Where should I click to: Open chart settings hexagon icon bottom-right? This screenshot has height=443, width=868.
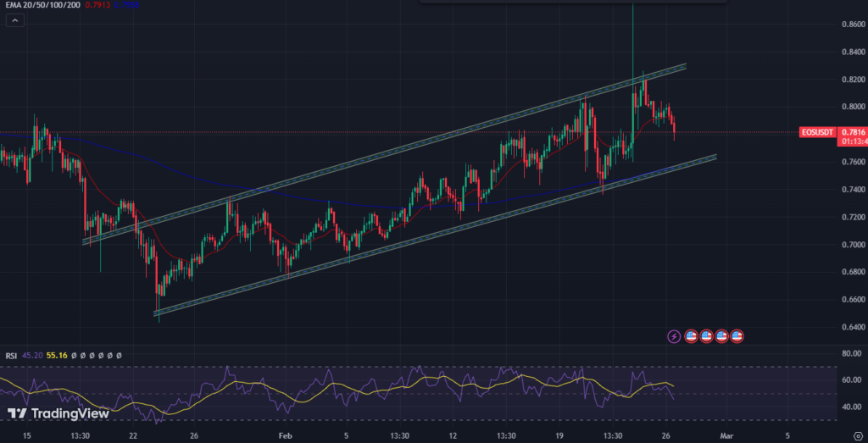pyautogui.click(x=858, y=436)
